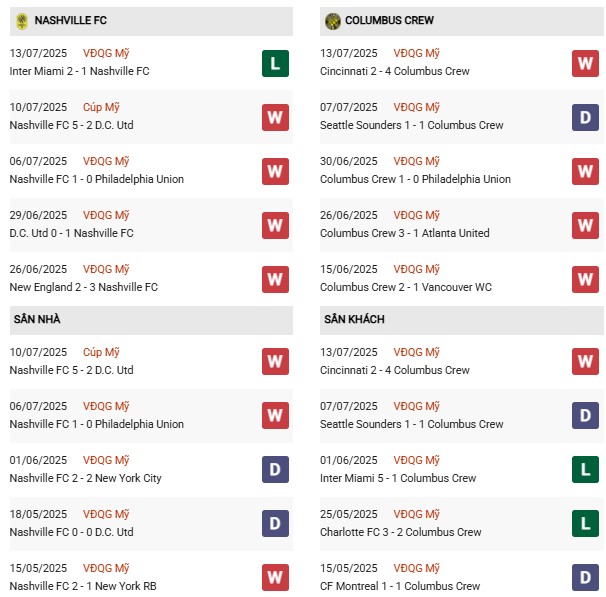Open the Columbus Crew 1-0 Philadelphia Union match
This screenshot has width=606, height=597.
tap(415, 180)
